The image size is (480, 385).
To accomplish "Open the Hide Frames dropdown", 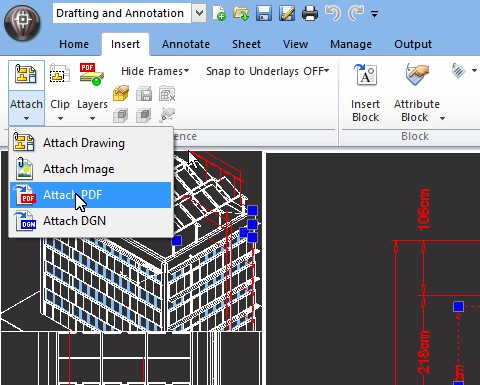I will pos(155,71).
